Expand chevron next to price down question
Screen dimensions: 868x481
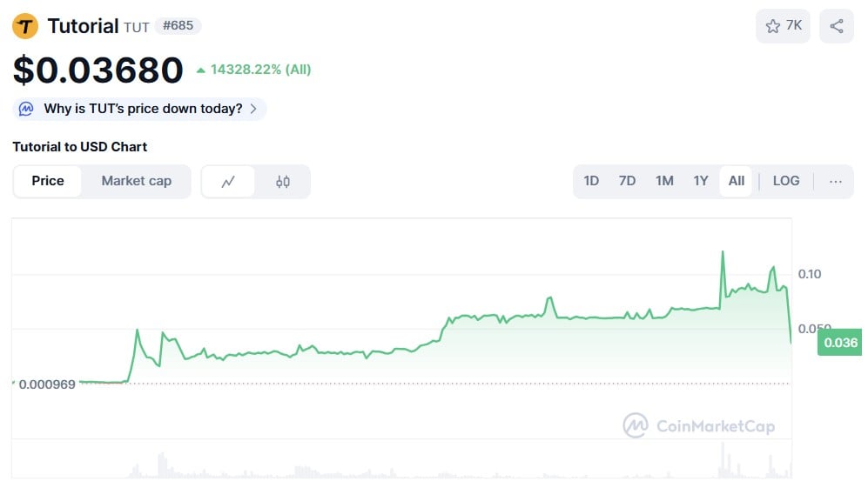253,109
